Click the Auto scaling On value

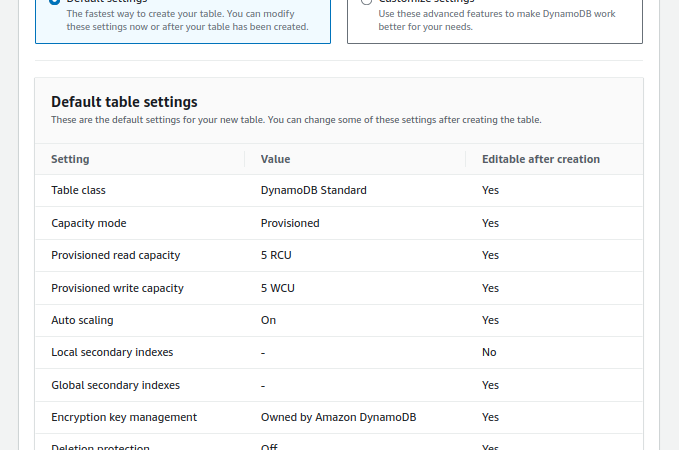268,321
